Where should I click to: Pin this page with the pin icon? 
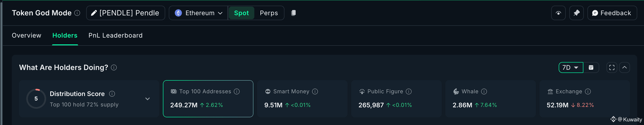576,13
